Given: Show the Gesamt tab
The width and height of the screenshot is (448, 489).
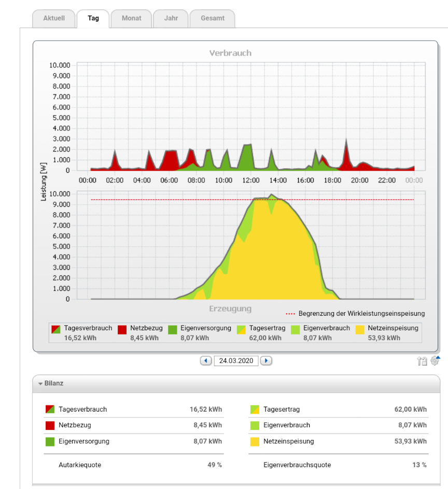Looking at the screenshot, I should [213, 18].
